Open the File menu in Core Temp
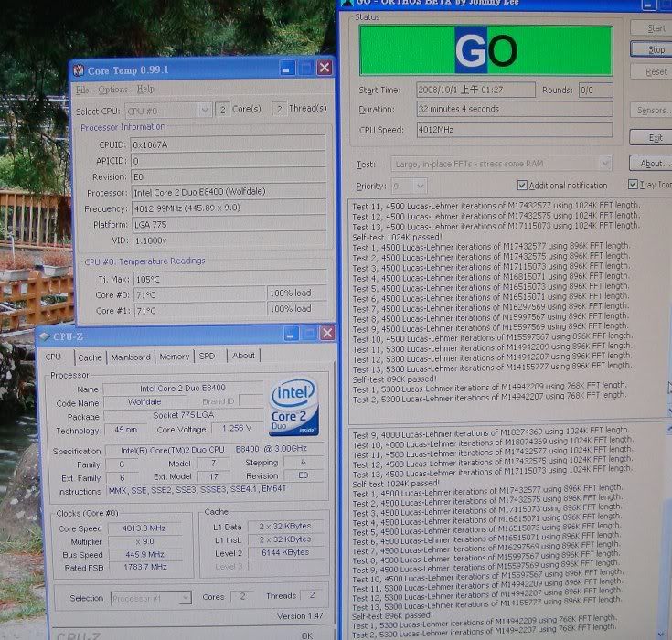The width and height of the screenshot is (672, 640). click(x=82, y=90)
